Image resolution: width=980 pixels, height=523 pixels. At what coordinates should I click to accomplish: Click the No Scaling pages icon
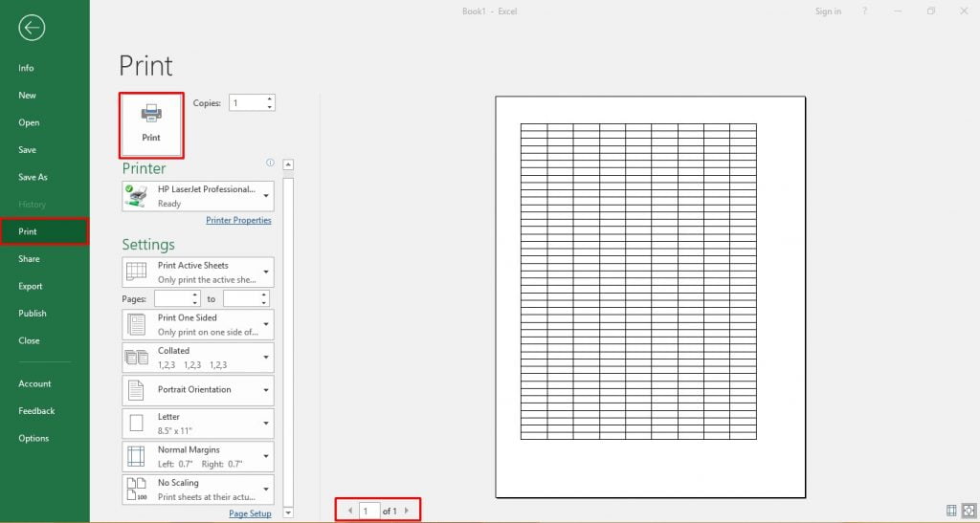[x=136, y=490]
